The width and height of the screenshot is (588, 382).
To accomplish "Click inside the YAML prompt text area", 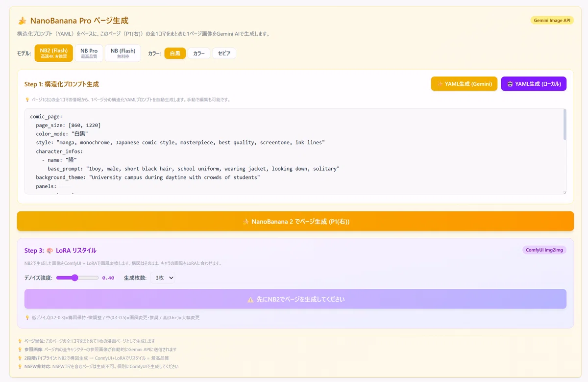I will [295, 151].
